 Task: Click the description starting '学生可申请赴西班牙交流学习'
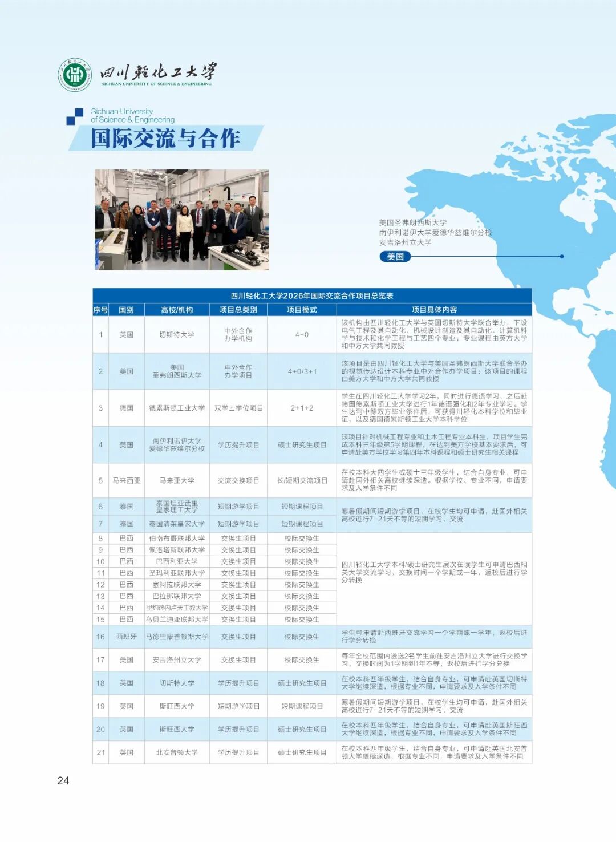tap(434, 637)
